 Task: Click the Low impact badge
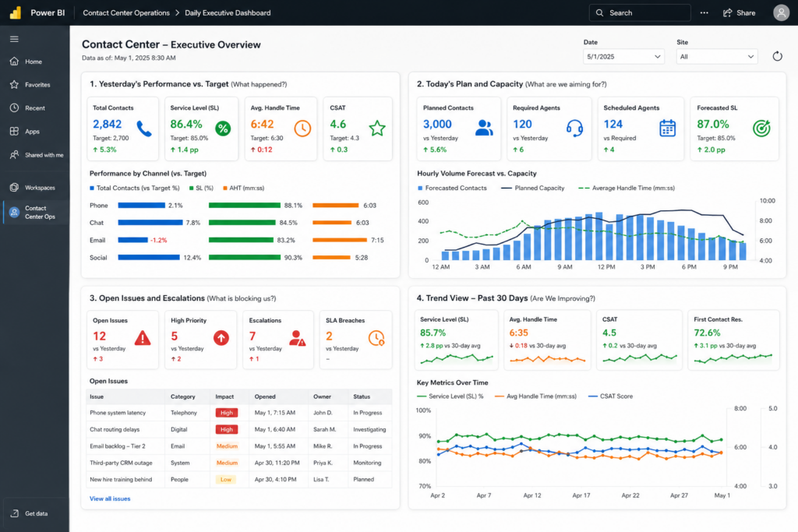pyautogui.click(x=226, y=480)
